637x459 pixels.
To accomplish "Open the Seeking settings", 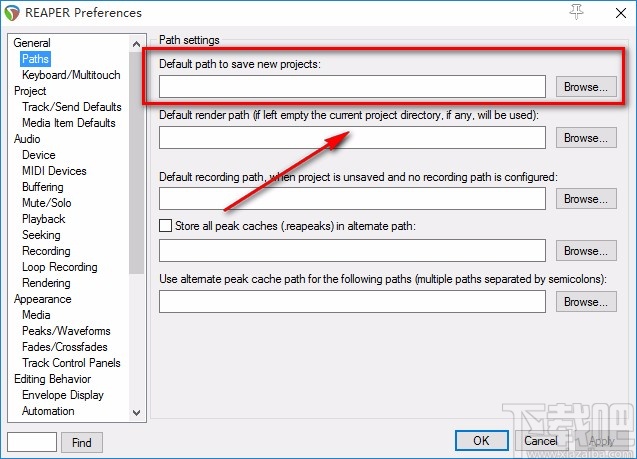I will 41,235.
